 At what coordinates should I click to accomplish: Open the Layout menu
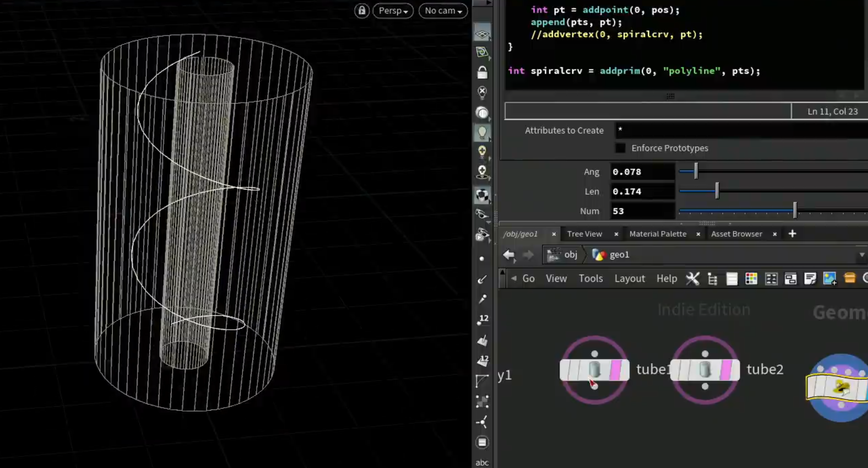630,279
